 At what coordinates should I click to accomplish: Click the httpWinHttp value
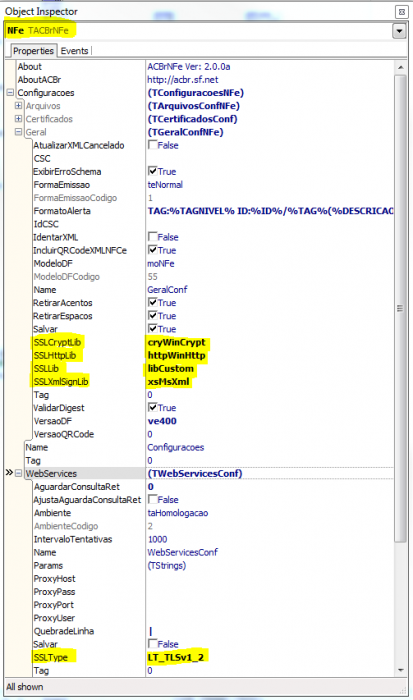click(176, 355)
